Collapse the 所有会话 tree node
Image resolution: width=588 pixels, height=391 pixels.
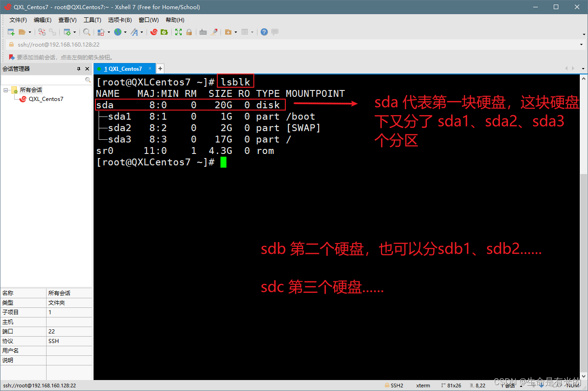(x=6, y=90)
